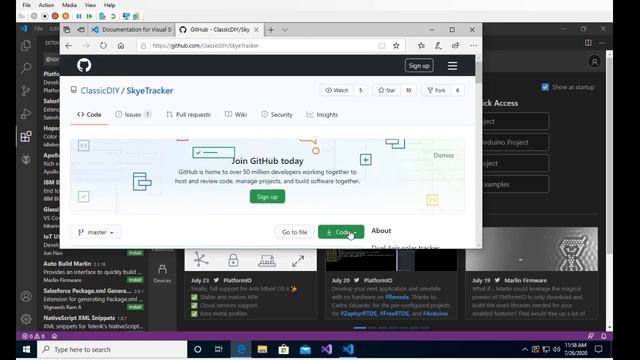This screenshot has height=360, width=640.
Task: Turn off the VM with black circle icon
Action: pyautogui.click(x=45, y=16)
